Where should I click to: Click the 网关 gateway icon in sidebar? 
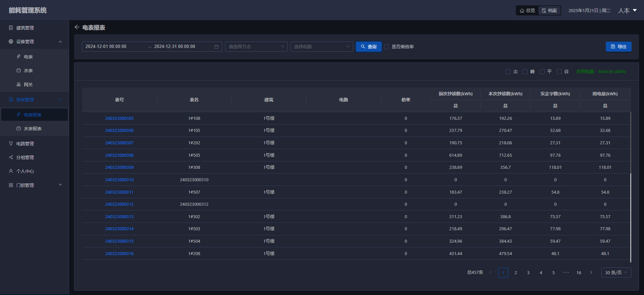tap(19, 85)
